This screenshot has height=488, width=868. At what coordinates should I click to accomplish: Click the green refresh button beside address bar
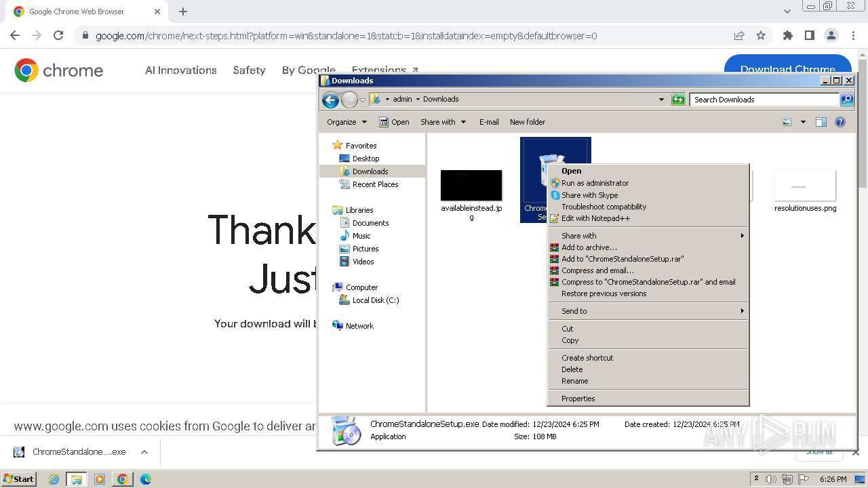point(678,100)
